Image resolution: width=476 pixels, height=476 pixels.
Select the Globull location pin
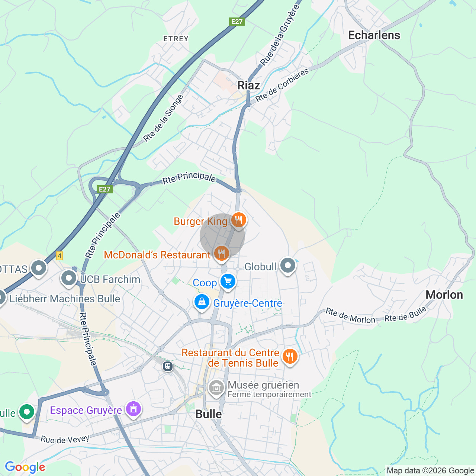[x=288, y=266]
